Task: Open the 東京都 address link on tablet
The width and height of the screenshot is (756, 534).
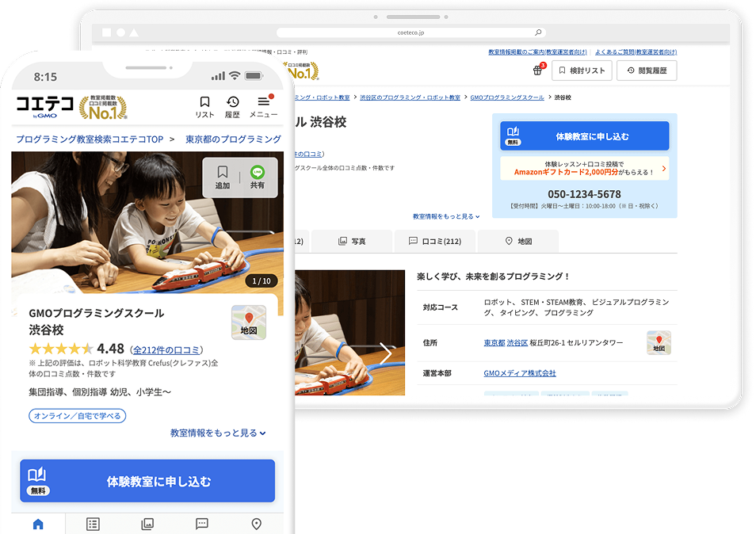Action: point(494,343)
